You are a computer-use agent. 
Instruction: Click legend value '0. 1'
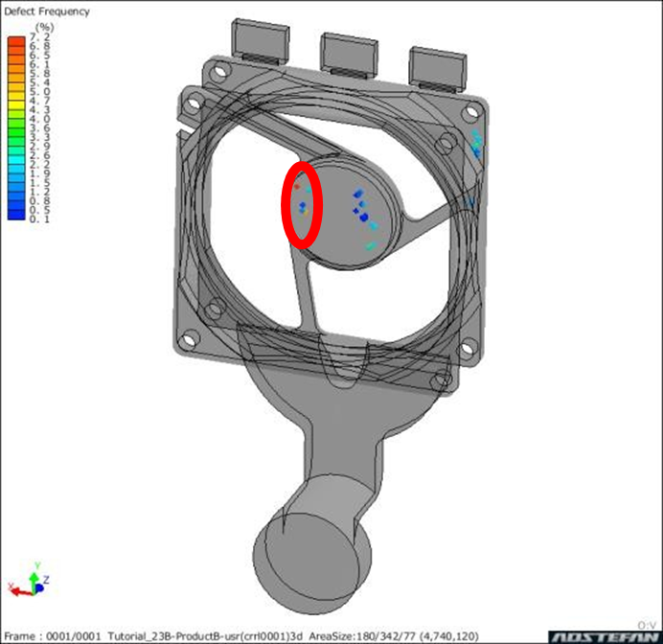click(x=39, y=219)
